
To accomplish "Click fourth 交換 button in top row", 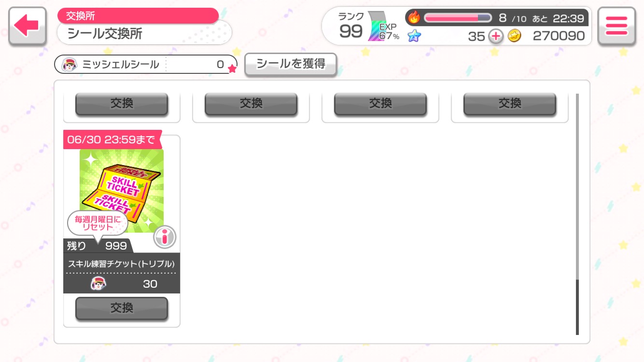I will pyautogui.click(x=510, y=104).
